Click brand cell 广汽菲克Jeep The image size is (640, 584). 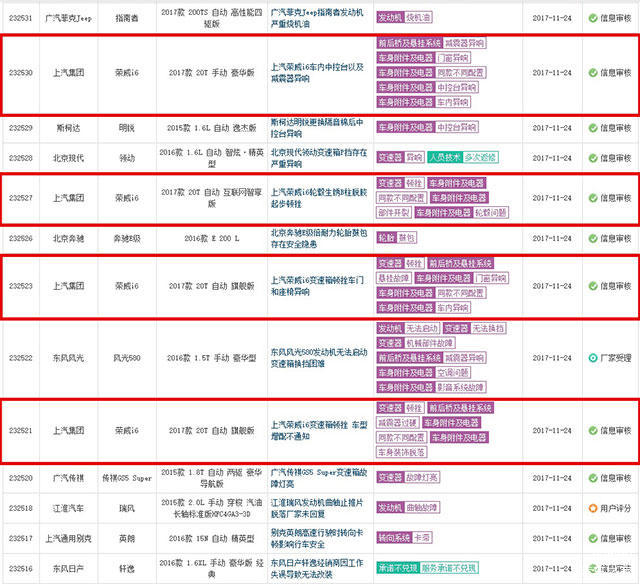[x=68, y=18]
